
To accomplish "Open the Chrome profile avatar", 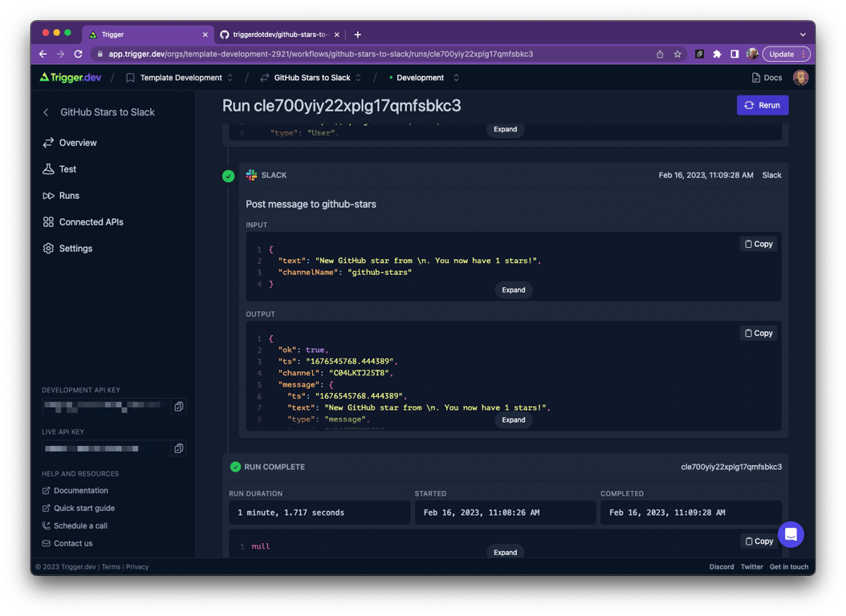I will (x=752, y=54).
